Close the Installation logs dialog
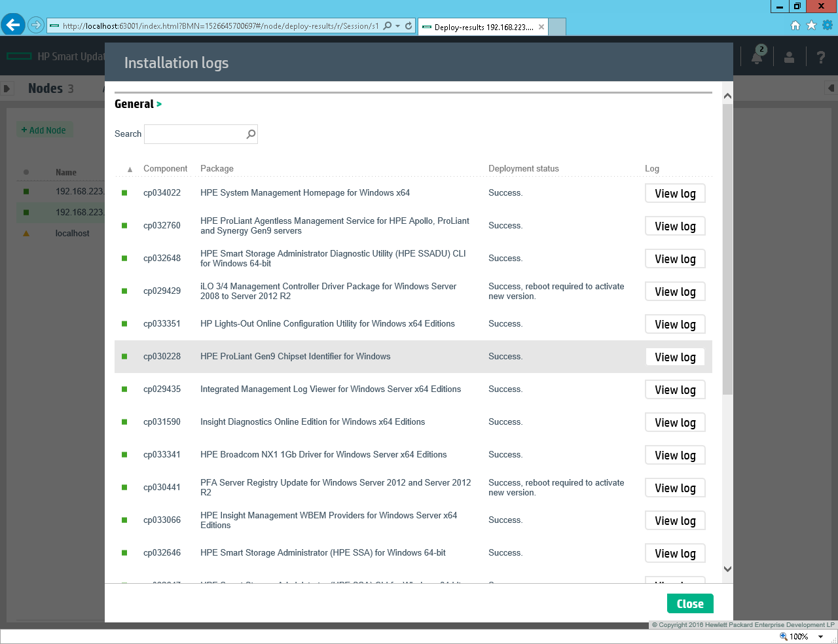The width and height of the screenshot is (838, 644). pyautogui.click(x=690, y=604)
